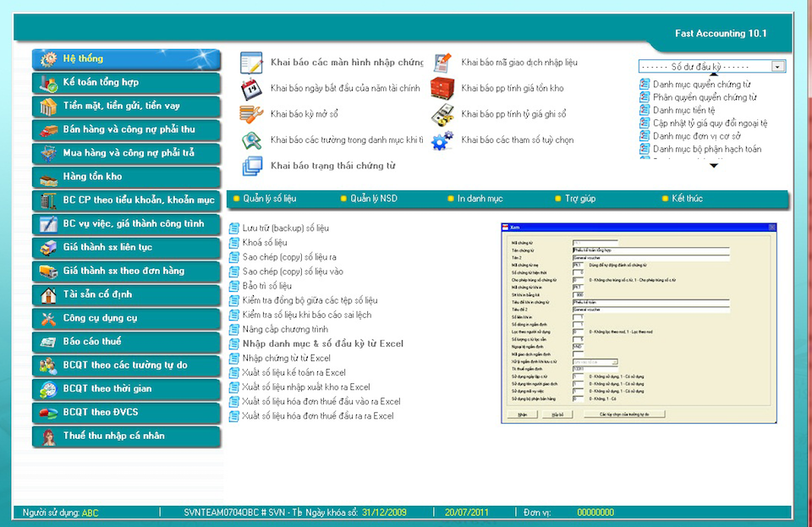Open the 'Quản lý NSD' tab
This screenshot has width=812, height=527.
pos(373,199)
